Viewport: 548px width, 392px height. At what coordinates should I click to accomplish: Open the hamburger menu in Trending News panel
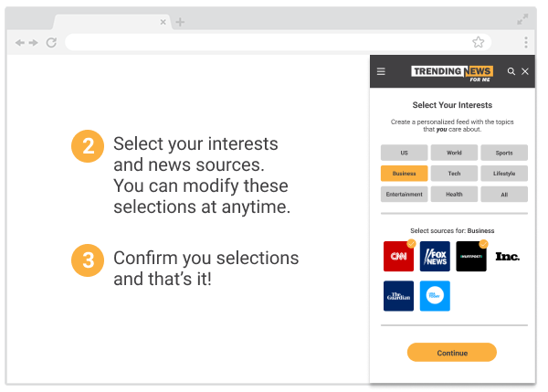point(381,71)
